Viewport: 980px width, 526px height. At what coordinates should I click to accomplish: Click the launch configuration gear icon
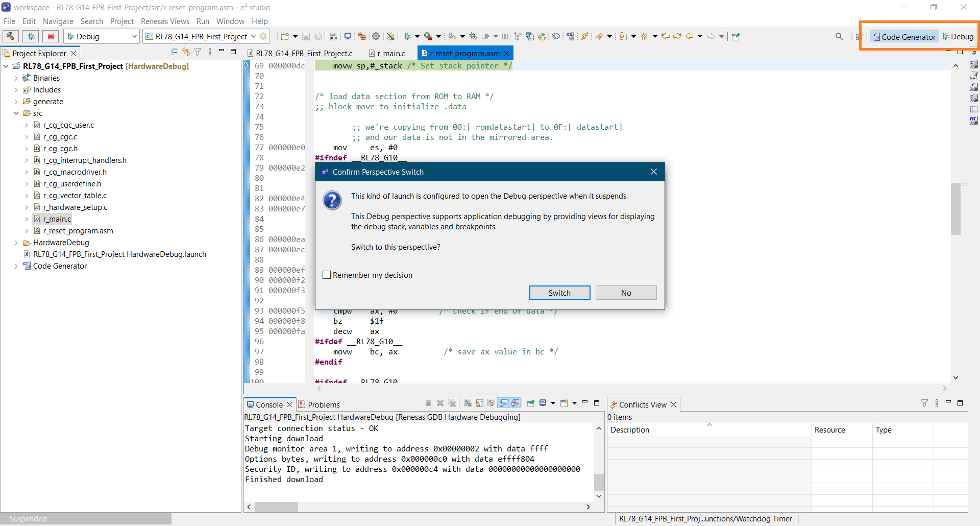(263, 36)
